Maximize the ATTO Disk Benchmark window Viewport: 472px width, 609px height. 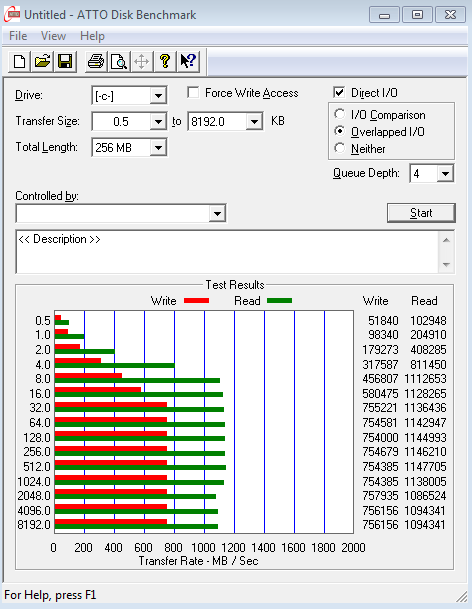coord(417,15)
